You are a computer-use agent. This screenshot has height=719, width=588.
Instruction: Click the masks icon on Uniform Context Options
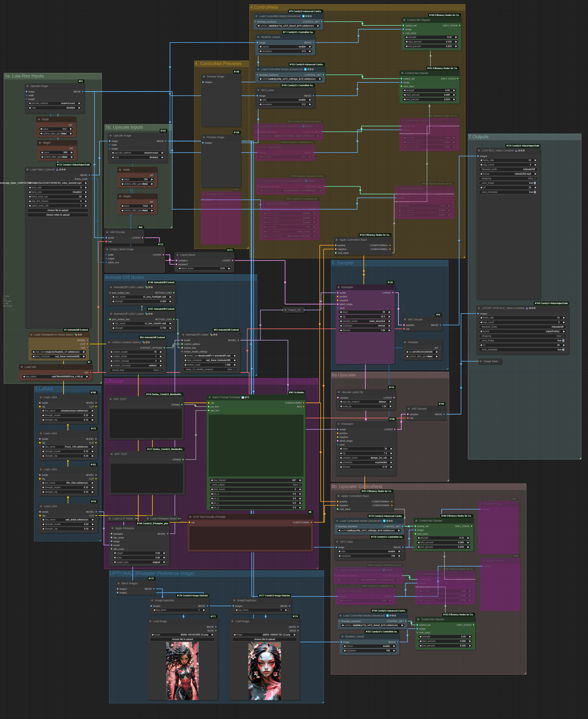coord(143,342)
